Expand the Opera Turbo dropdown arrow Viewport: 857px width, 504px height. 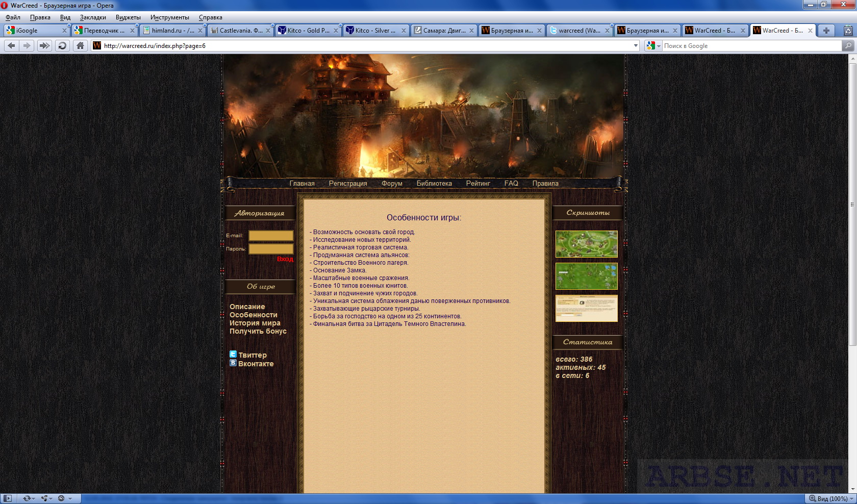click(x=70, y=499)
